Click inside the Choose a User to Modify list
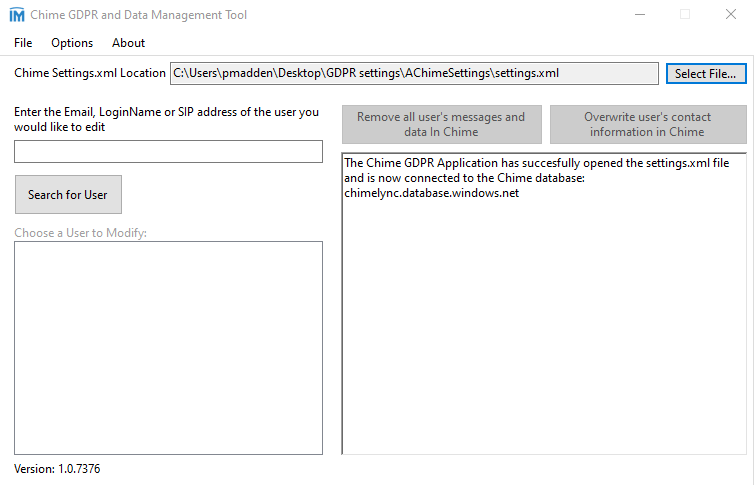 pyautogui.click(x=168, y=347)
